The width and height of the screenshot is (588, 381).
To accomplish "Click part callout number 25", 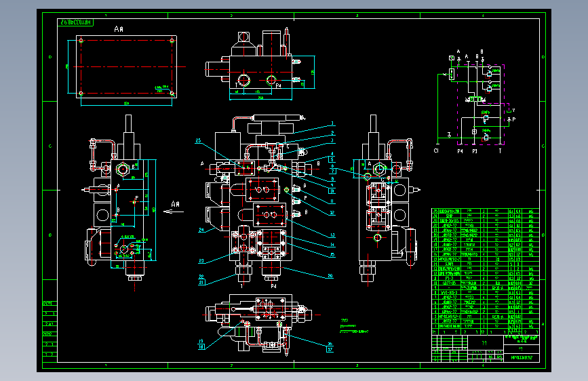I will (x=198, y=140).
